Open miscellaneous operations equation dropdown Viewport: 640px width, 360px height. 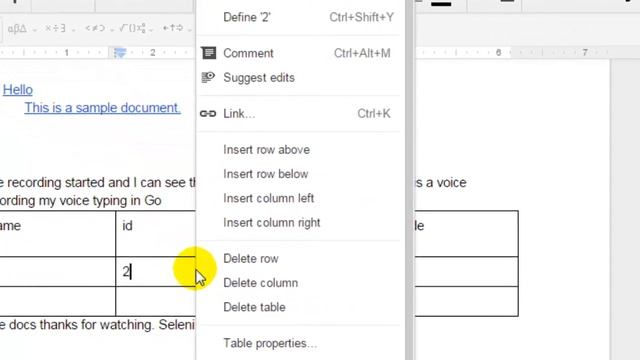click(x=60, y=29)
